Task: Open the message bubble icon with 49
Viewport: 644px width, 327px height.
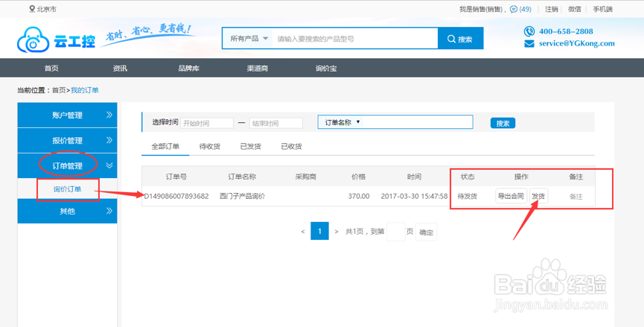Action: coord(514,9)
